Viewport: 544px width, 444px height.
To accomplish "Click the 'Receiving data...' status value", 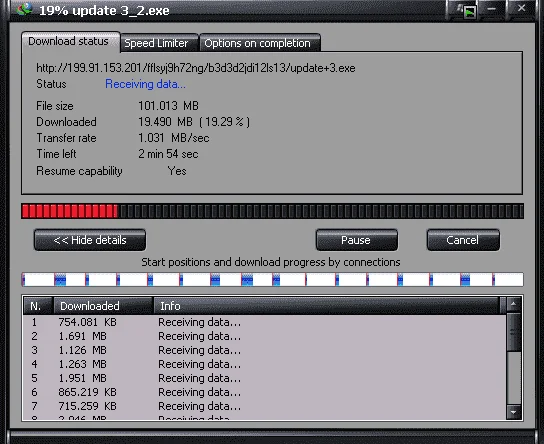I will click(145, 84).
